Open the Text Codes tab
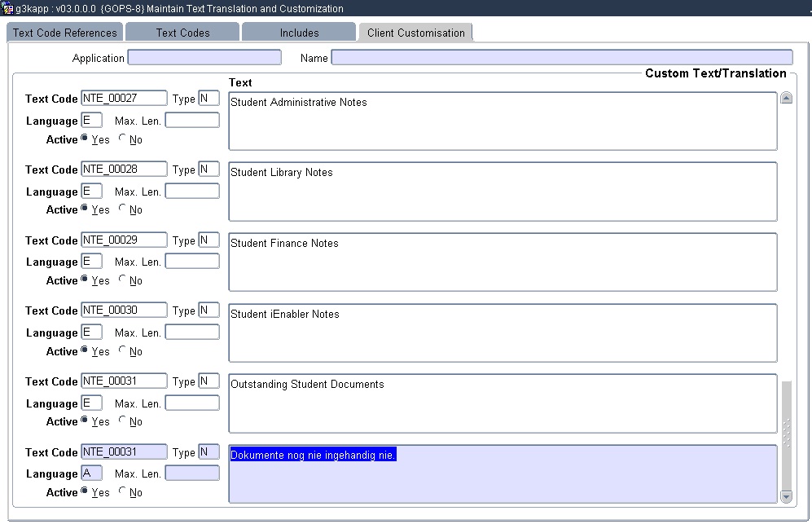This screenshot has height=524, width=812. coord(182,33)
